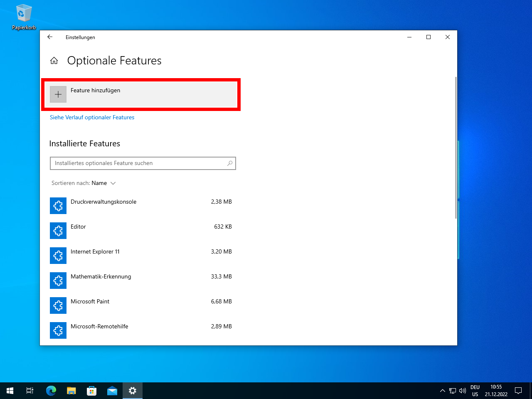Open the Papierkorb desktop icon
Image resolution: width=532 pixels, height=399 pixels.
(x=24, y=17)
